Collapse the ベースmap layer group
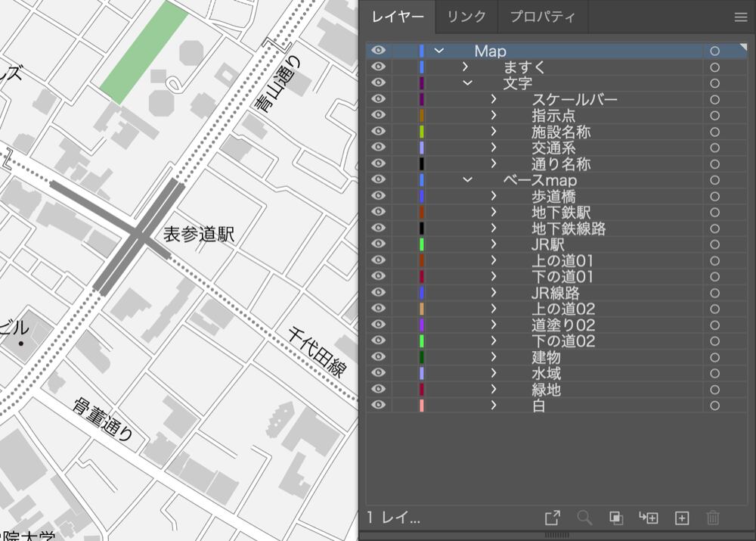The width and height of the screenshot is (756, 541). click(x=467, y=180)
